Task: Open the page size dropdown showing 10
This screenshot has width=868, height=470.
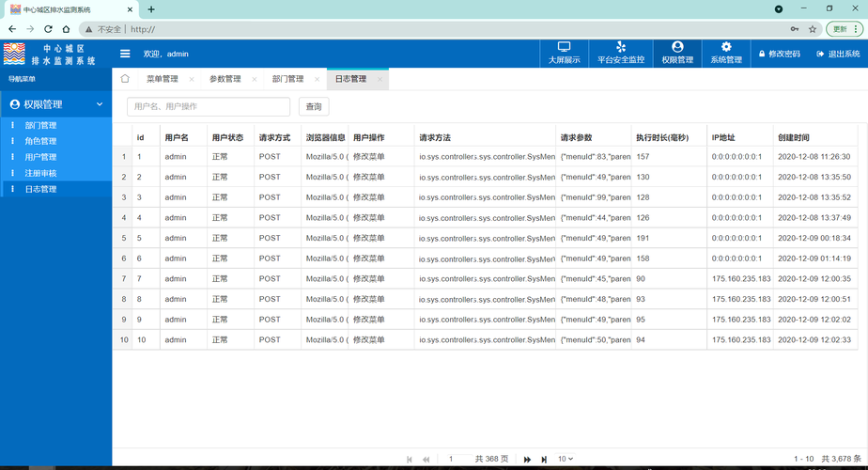Action: (x=565, y=459)
